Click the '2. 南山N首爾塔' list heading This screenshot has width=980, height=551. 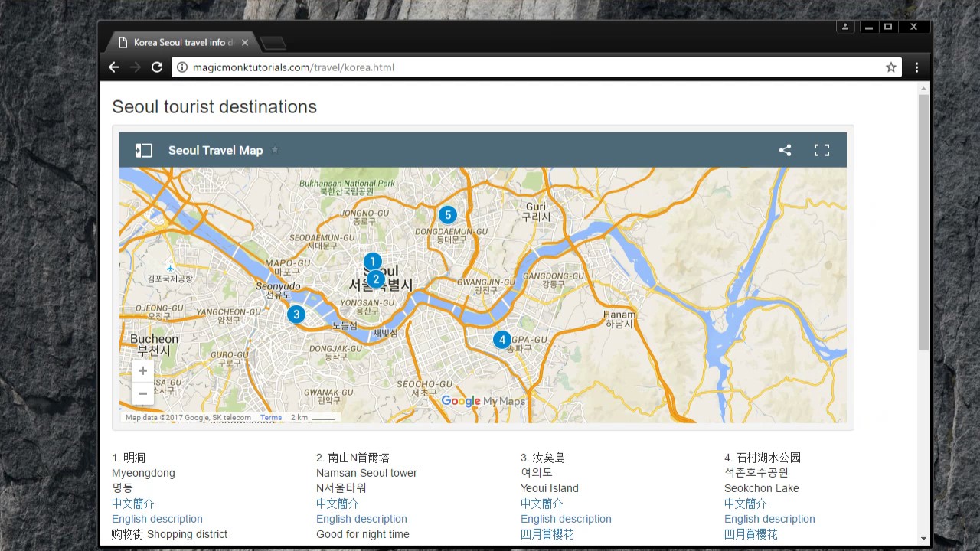pyautogui.click(x=353, y=458)
